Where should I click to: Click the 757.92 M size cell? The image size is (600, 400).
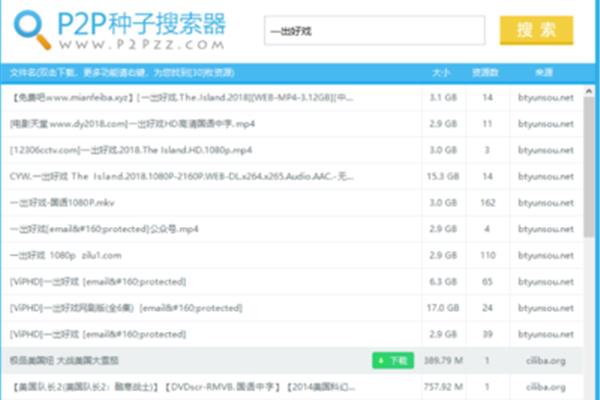443,387
